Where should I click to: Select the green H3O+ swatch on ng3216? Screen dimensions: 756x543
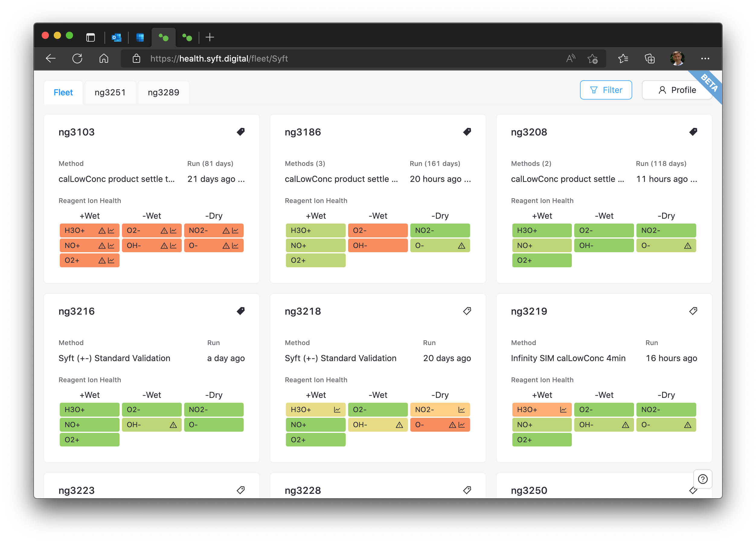coord(89,410)
